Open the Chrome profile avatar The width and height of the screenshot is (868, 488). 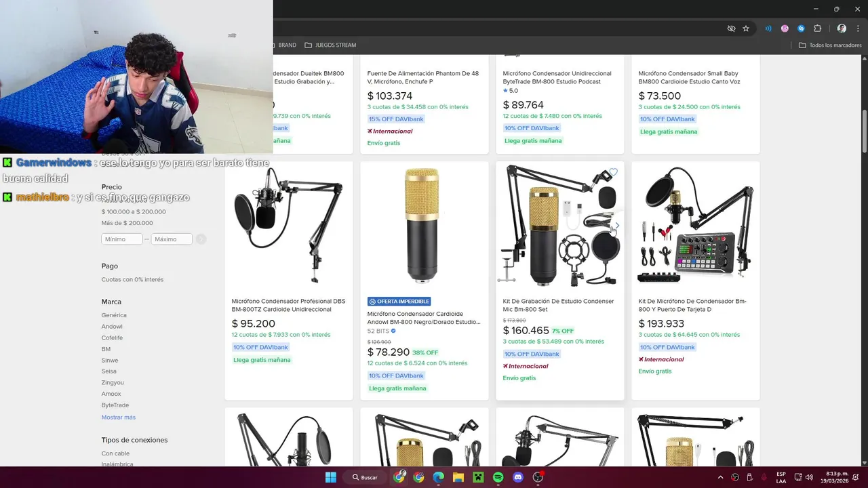[x=842, y=28]
